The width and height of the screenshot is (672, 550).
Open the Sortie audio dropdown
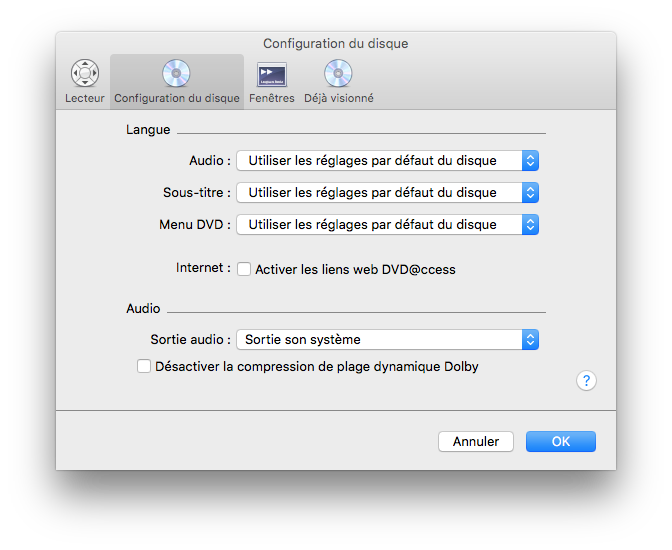[387, 340]
